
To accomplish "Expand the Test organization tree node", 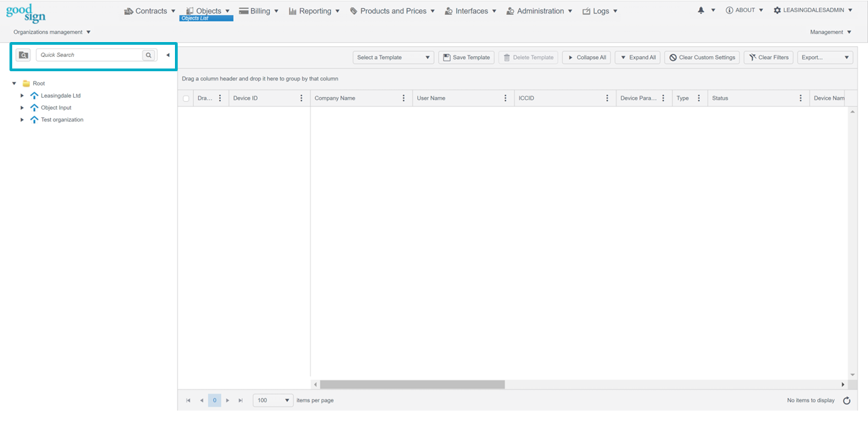I will (x=22, y=119).
